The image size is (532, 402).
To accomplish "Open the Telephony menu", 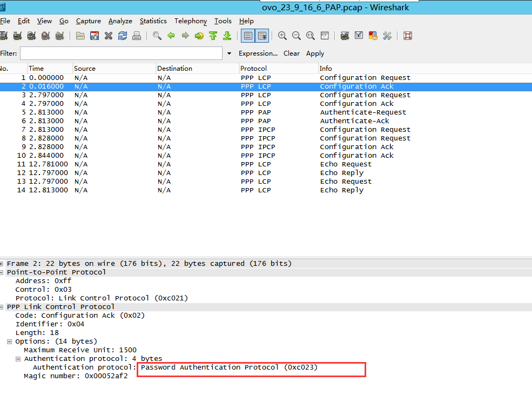I will point(190,21).
